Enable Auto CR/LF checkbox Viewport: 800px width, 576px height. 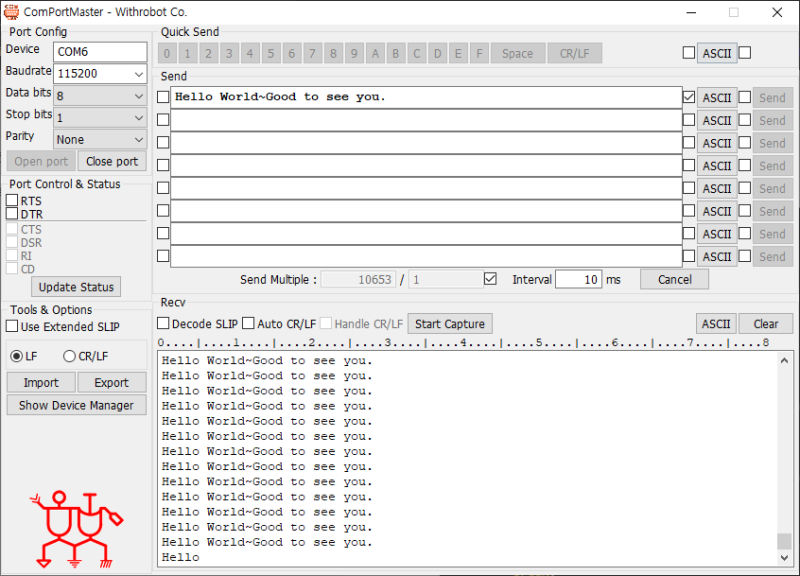[x=248, y=323]
